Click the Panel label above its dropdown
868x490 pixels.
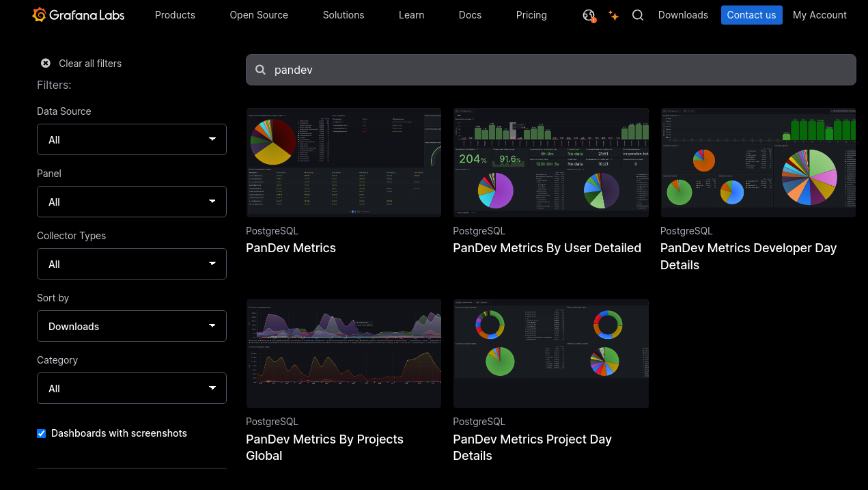[49, 173]
